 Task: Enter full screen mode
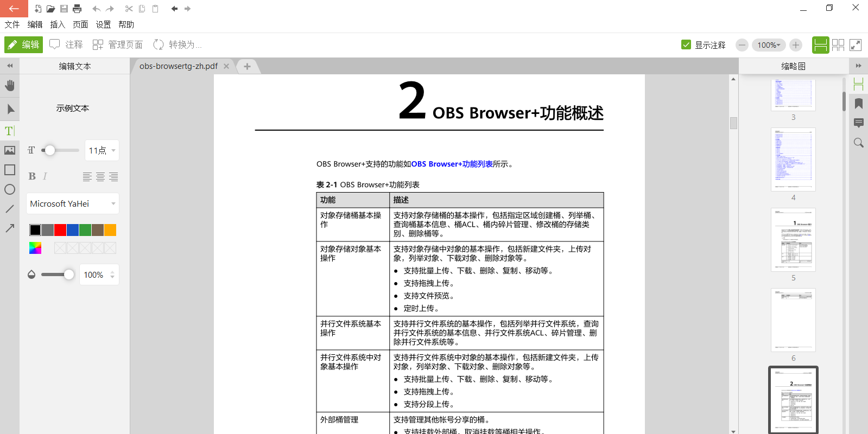(856, 45)
